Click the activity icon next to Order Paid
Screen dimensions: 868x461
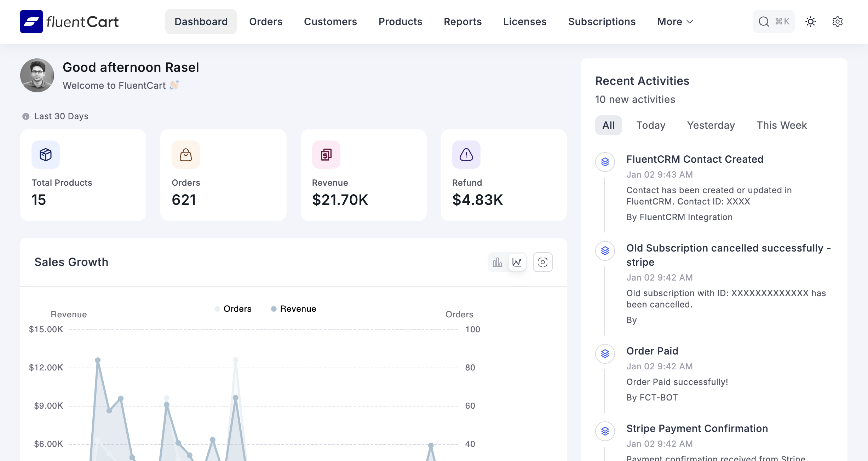tap(605, 353)
